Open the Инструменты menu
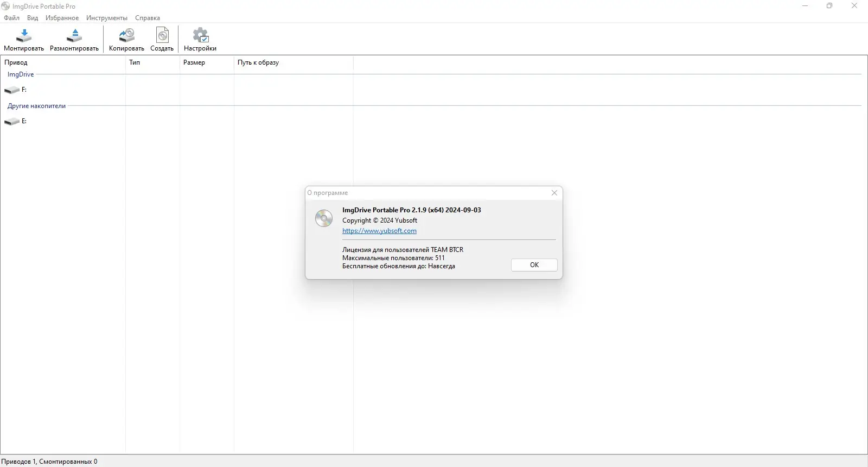The height and width of the screenshot is (467, 868). pos(107,18)
